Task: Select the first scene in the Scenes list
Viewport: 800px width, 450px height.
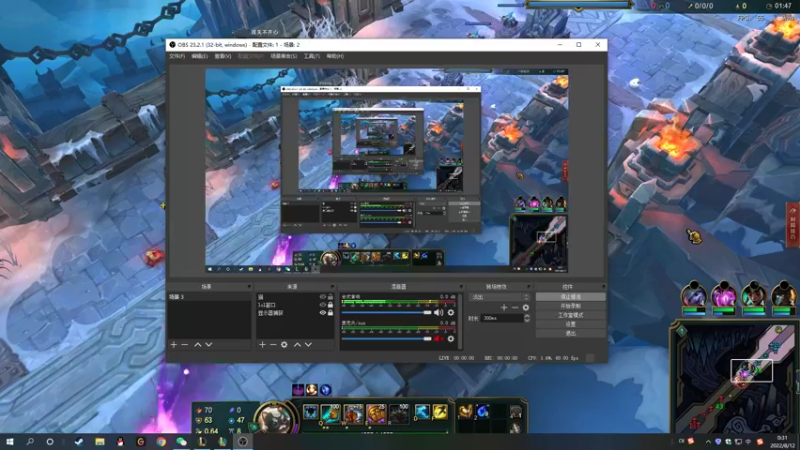Action: (x=209, y=296)
